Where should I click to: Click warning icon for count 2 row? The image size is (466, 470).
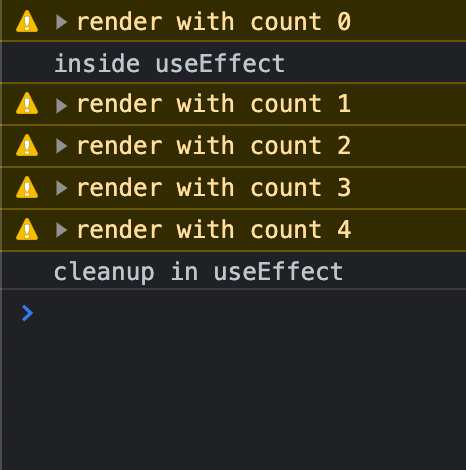tap(27, 146)
